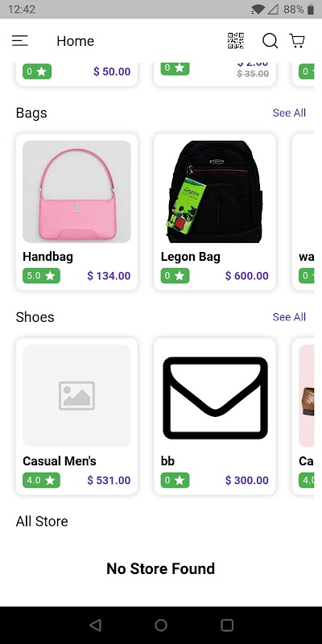Tap Android home circle button

(x=161, y=625)
